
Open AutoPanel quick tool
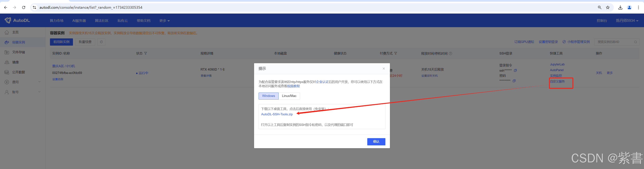click(x=556, y=70)
